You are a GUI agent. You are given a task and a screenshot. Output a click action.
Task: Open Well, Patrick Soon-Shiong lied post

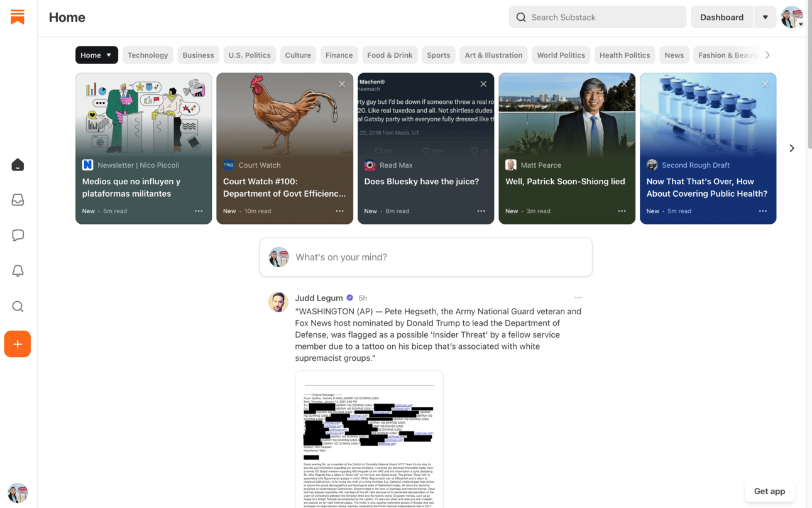tap(565, 182)
